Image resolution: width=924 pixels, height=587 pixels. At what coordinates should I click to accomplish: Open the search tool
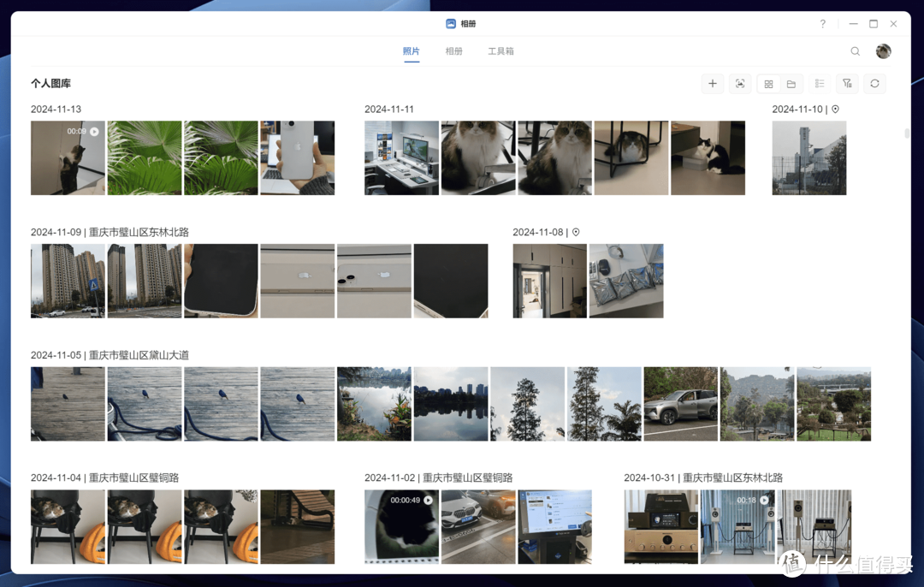point(855,51)
